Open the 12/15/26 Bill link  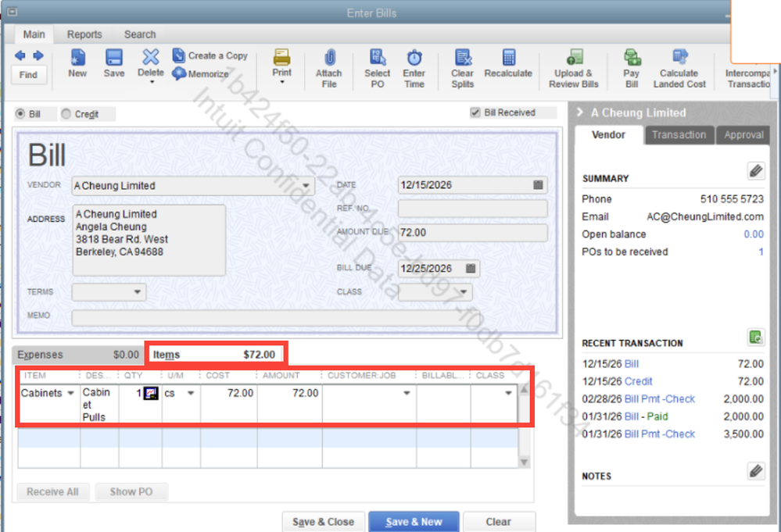tap(631, 364)
